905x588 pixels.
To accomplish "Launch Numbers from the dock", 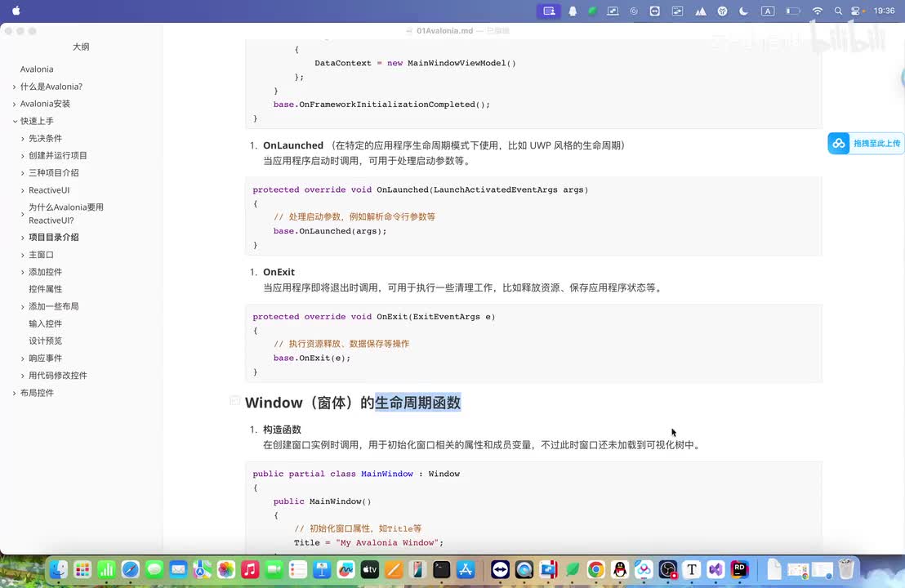I will [x=107, y=570].
